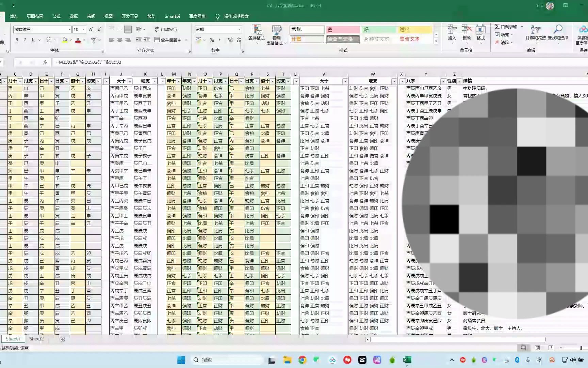588x368 pixels.
Task: Apply the 检查单元格 cell style
Action: (x=343, y=39)
